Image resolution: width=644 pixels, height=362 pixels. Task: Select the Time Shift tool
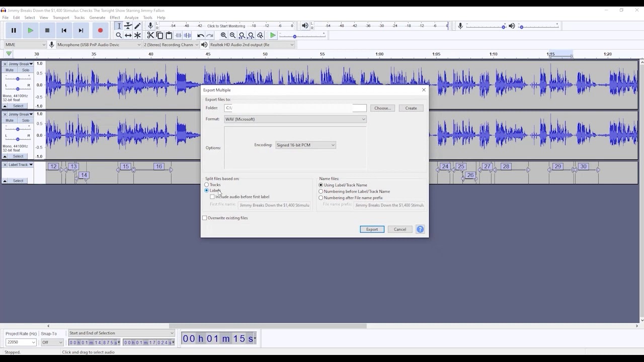[x=128, y=35]
